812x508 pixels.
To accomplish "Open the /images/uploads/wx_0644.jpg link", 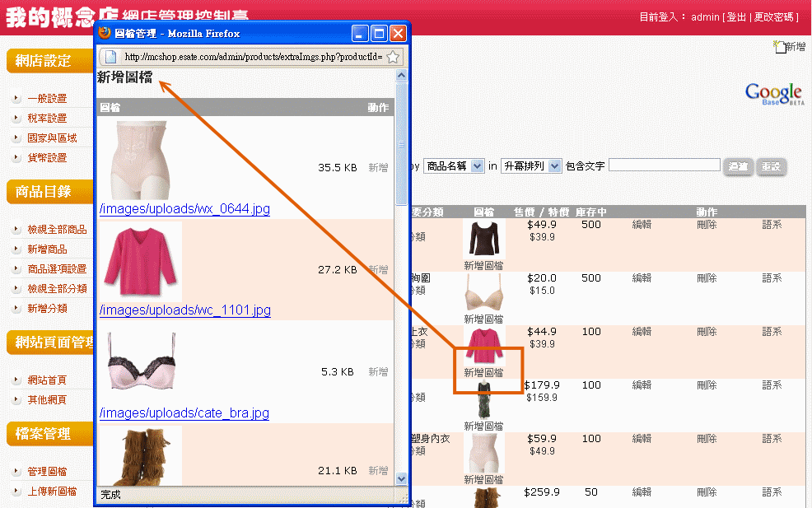I will pyautogui.click(x=184, y=209).
